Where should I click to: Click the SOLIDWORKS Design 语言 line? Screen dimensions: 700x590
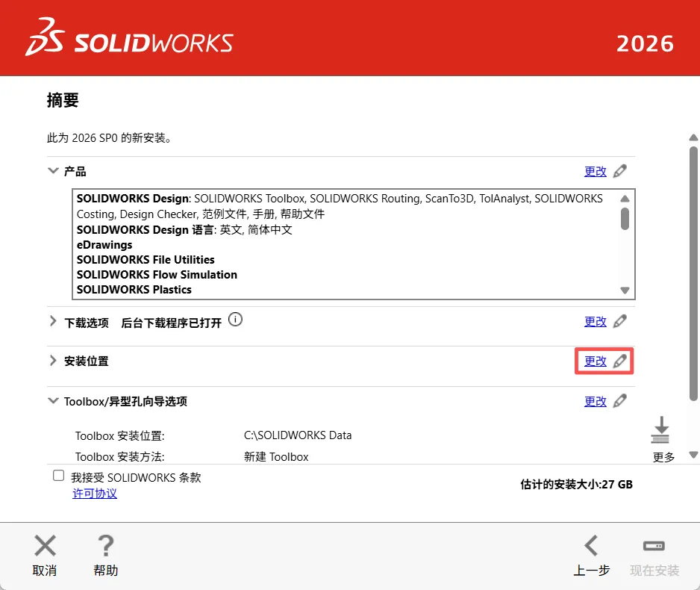pos(184,229)
